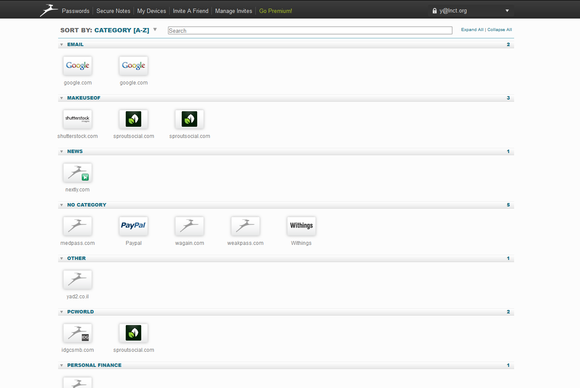Click the Expand All link
Viewport: 580px width, 388px height.
472,30
